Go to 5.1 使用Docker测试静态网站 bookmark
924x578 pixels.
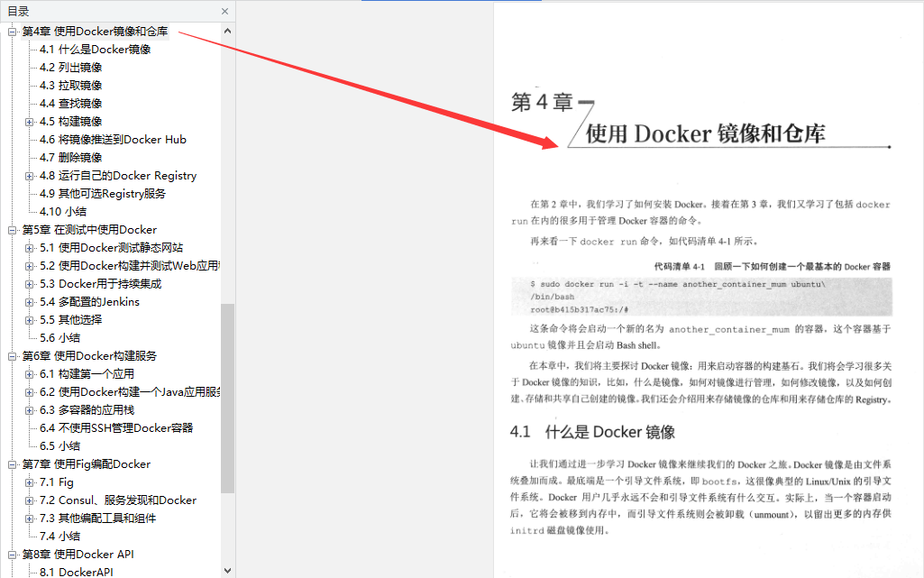tap(112, 248)
